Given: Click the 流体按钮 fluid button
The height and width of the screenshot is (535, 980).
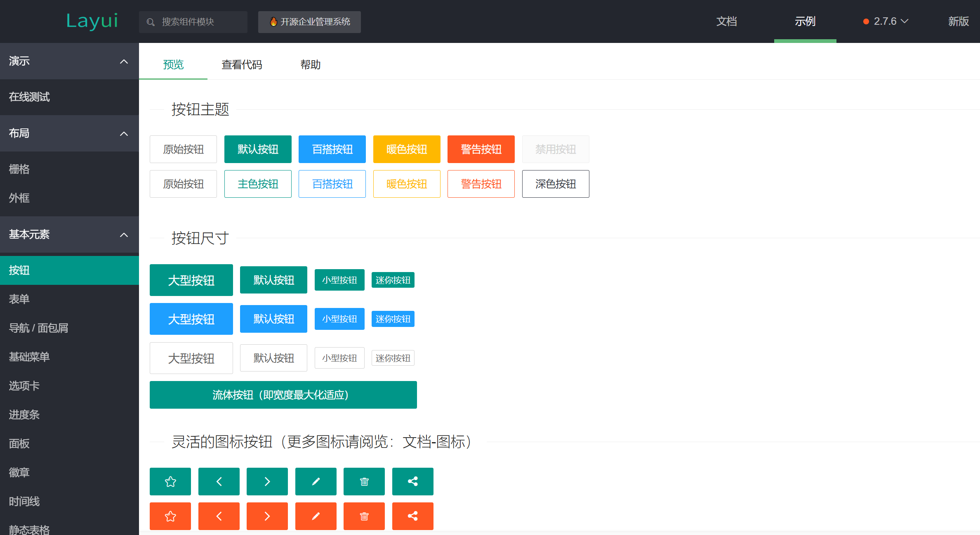Looking at the screenshot, I should coord(283,395).
